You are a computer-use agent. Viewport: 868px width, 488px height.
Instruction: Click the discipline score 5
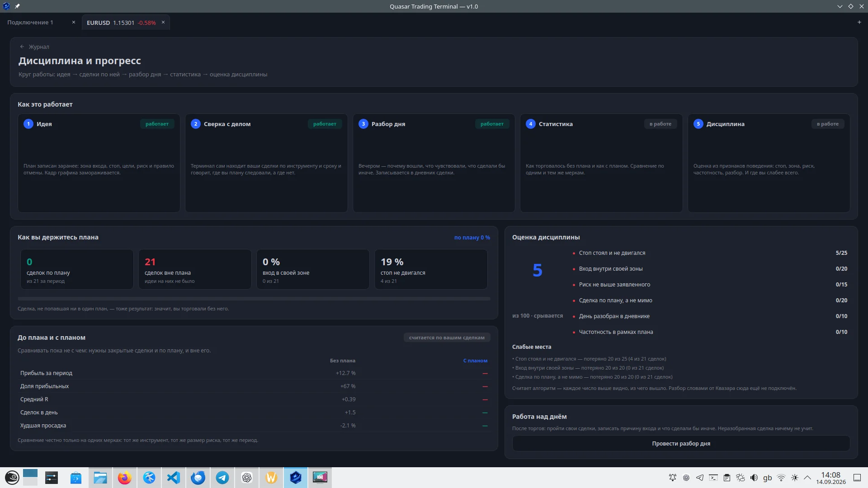(537, 270)
